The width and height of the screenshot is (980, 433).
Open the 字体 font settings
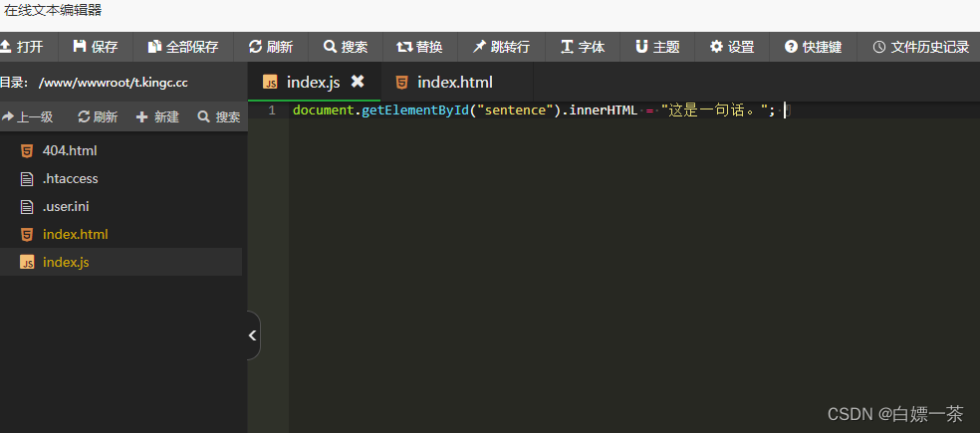point(583,47)
